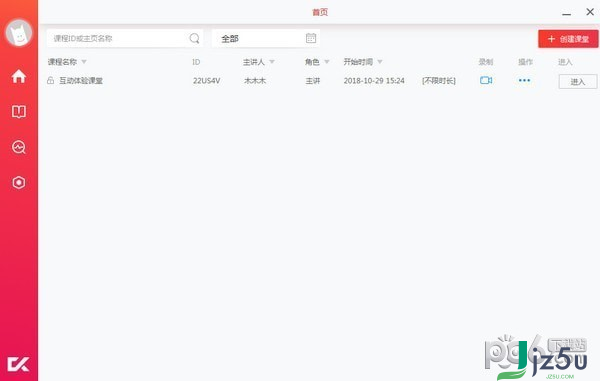Click the start time 2018-10-29 15:24
The width and height of the screenshot is (600, 381).
coord(374,81)
